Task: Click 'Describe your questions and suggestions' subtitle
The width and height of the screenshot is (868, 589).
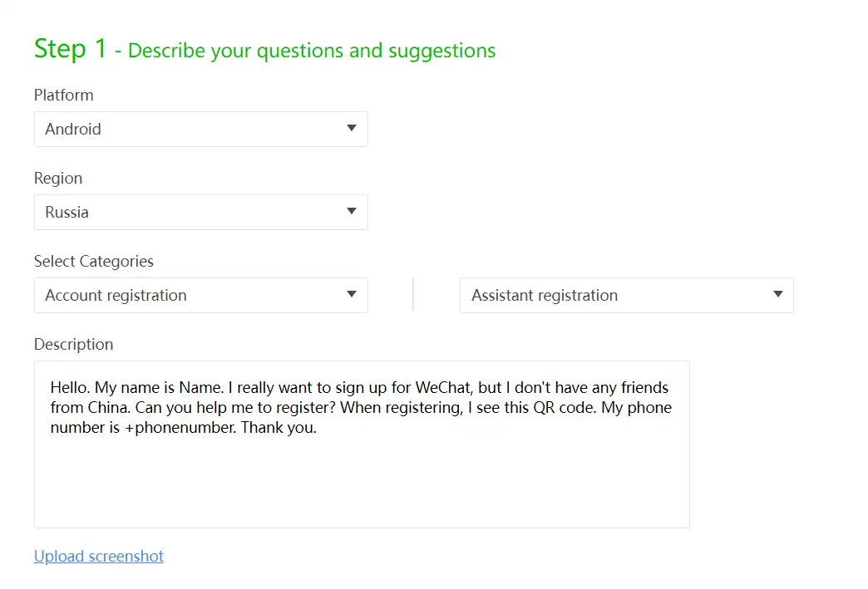Action: pos(312,51)
